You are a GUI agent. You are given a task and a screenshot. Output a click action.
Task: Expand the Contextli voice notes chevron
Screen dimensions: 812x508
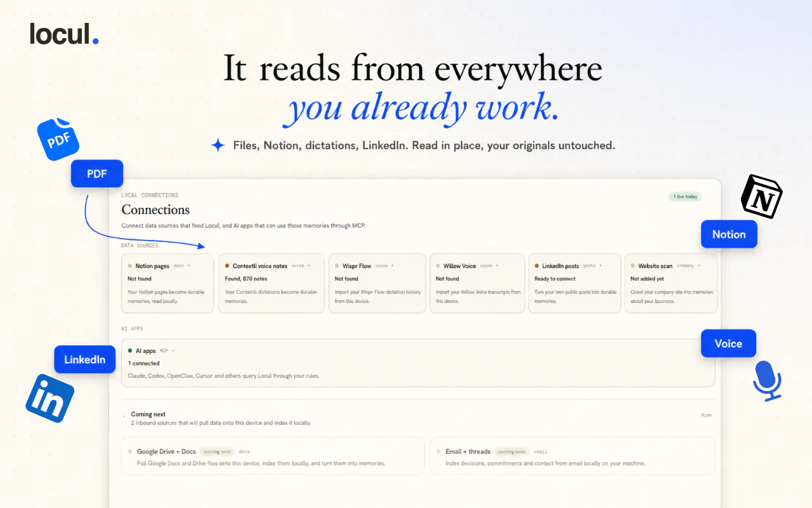point(310,266)
